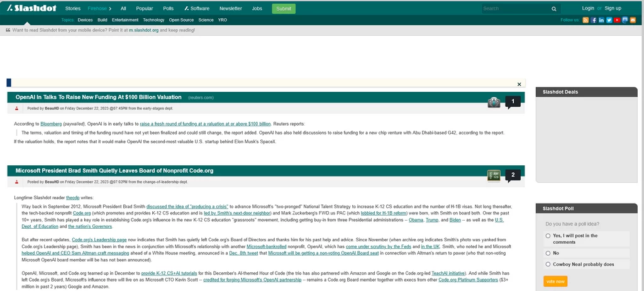
Task: Open the Polls page
Action: point(168,8)
